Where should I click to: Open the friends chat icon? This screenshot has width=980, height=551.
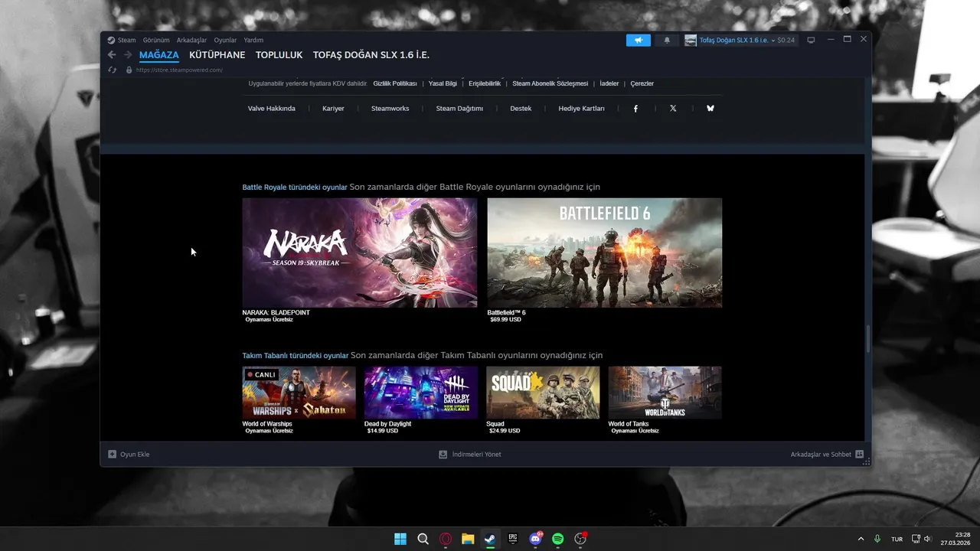pyautogui.click(x=860, y=454)
